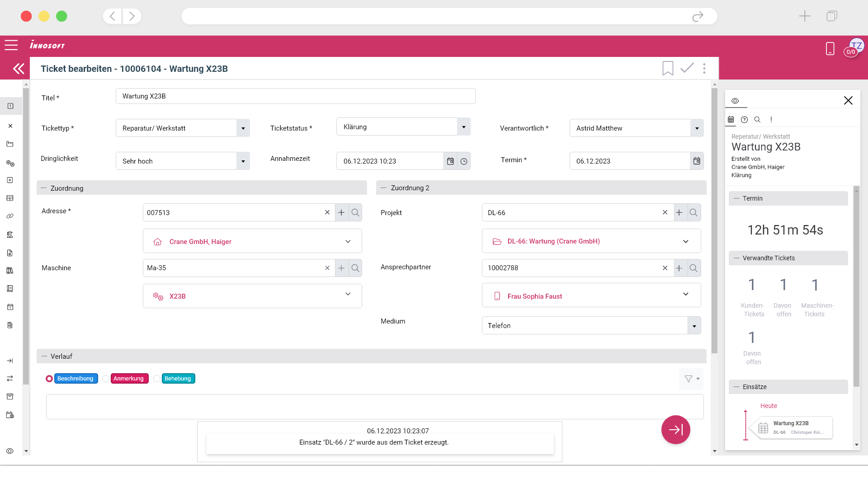The height and width of the screenshot is (488, 868).
Task: Search for an address with the Adresse magnifier icon
Action: [356, 212]
